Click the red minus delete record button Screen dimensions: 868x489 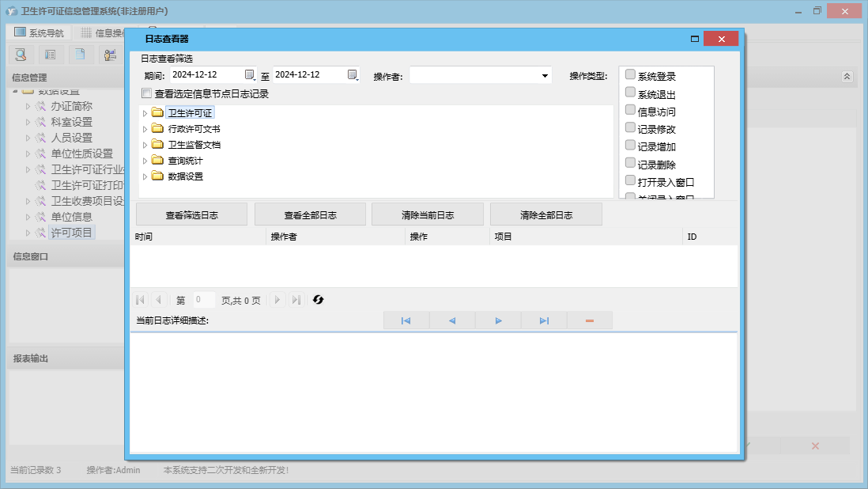tap(590, 320)
